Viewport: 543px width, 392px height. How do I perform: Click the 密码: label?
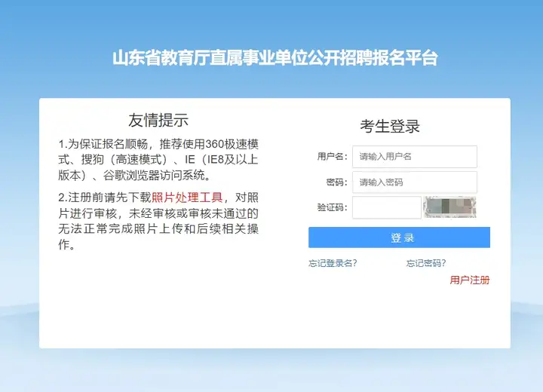336,182
